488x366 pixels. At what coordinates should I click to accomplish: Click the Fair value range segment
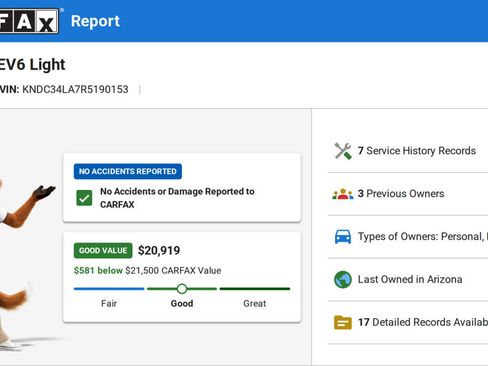tap(109, 289)
